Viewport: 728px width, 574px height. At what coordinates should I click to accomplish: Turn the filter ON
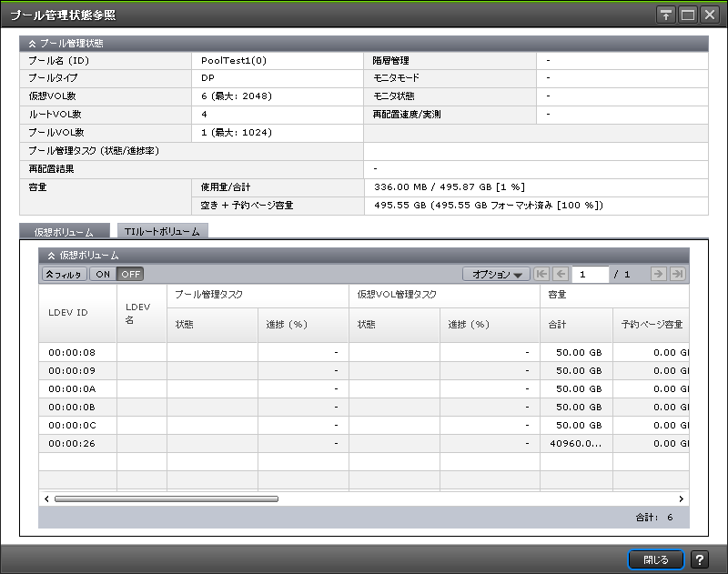pos(103,274)
